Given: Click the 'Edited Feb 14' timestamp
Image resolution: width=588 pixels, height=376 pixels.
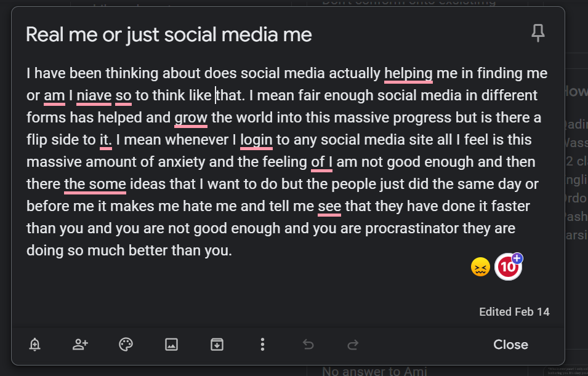Looking at the screenshot, I should [514, 312].
